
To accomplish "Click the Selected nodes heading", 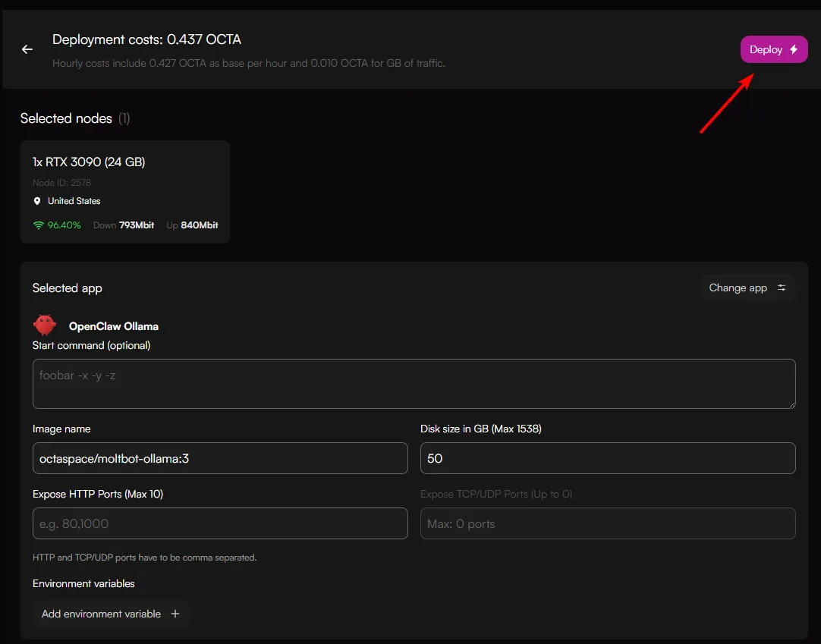I will (66, 118).
